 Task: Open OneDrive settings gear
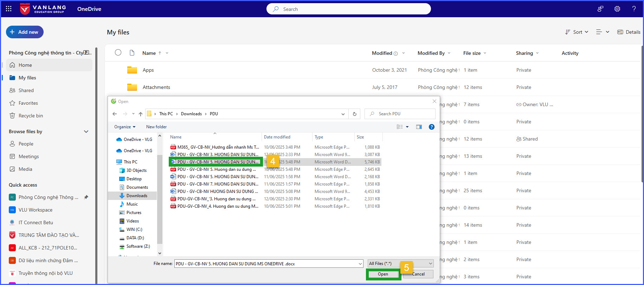coord(617,9)
